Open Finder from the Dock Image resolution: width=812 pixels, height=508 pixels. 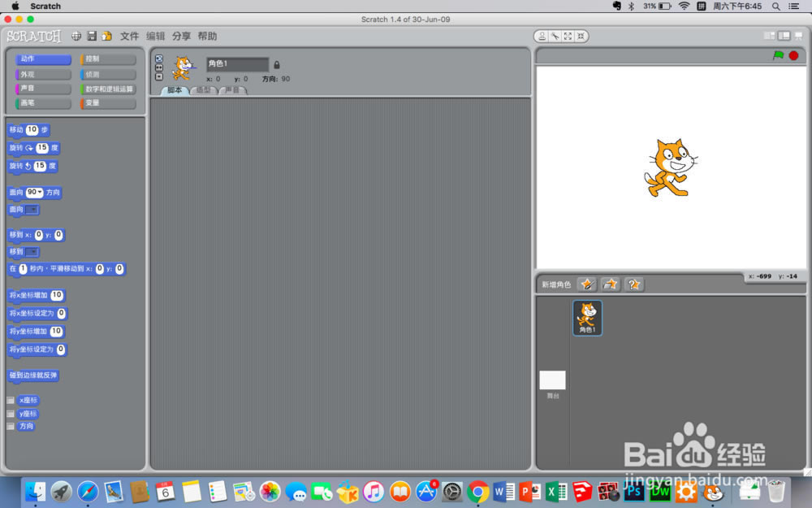(x=36, y=492)
